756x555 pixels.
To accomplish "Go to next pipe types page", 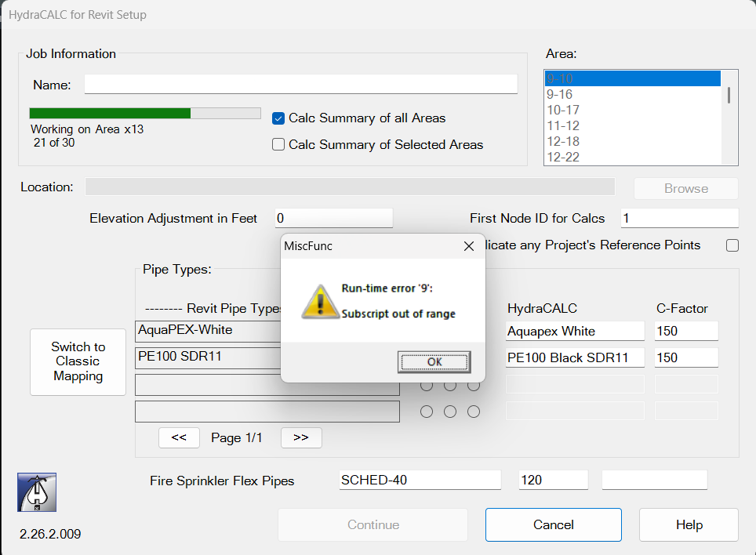I will click(301, 438).
